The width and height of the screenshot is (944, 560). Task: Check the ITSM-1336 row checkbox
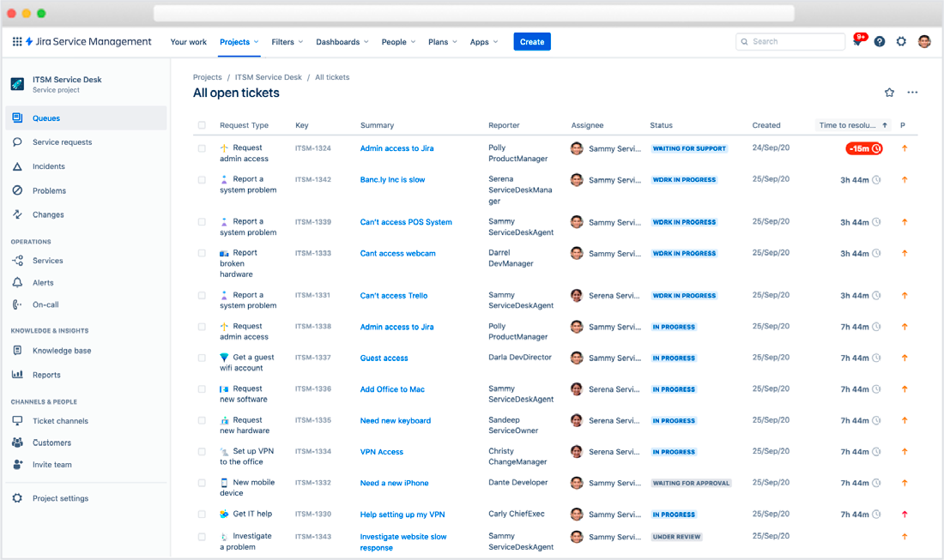pyautogui.click(x=202, y=388)
